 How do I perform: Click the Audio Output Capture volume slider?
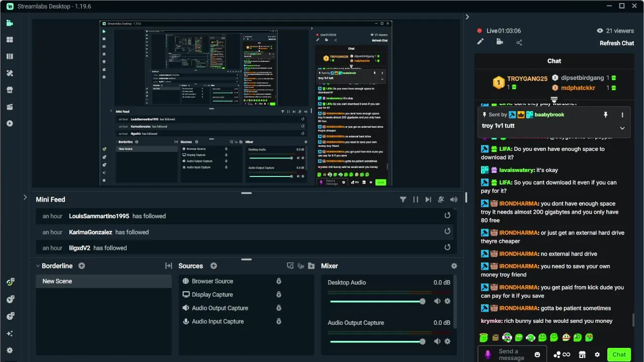(377, 341)
